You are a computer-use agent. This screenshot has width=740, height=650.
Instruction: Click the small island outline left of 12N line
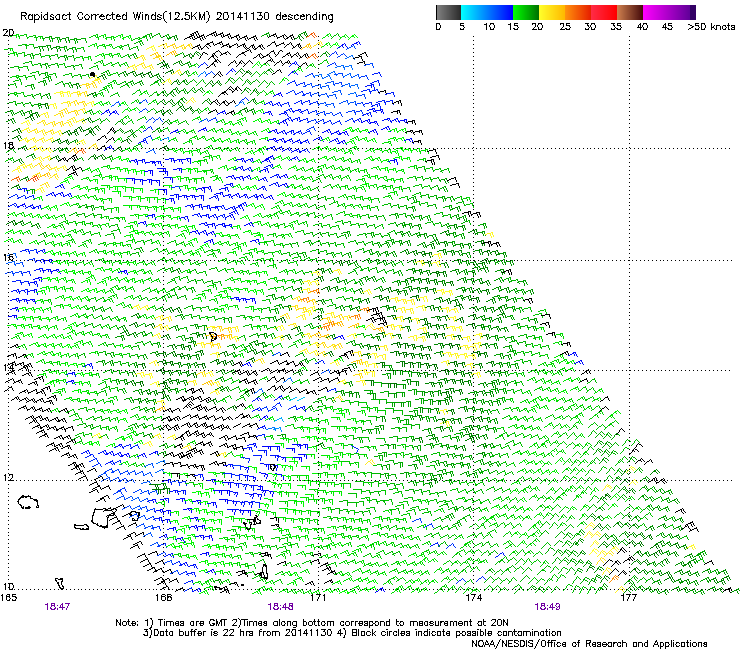click(x=28, y=502)
